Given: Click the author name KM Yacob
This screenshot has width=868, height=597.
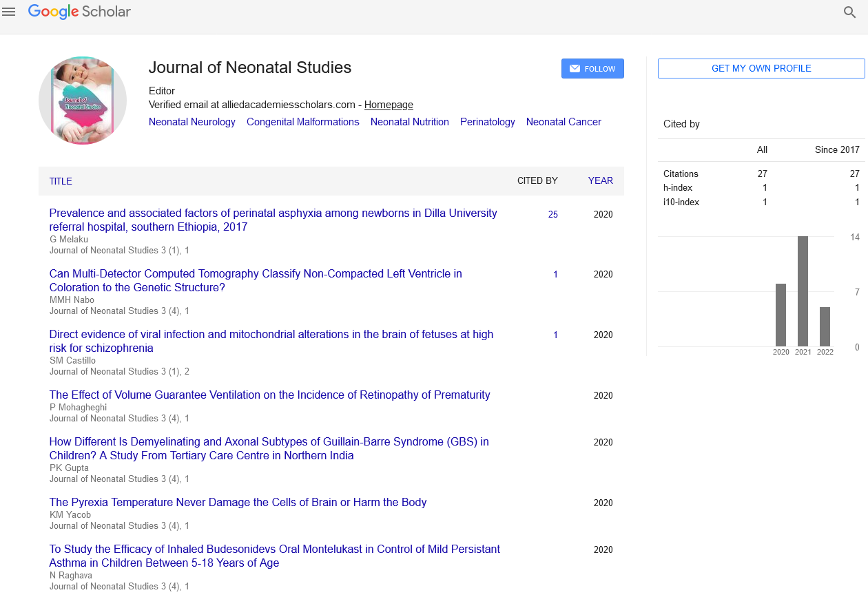Looking at the screenshot, I should [x=70, y=515].
